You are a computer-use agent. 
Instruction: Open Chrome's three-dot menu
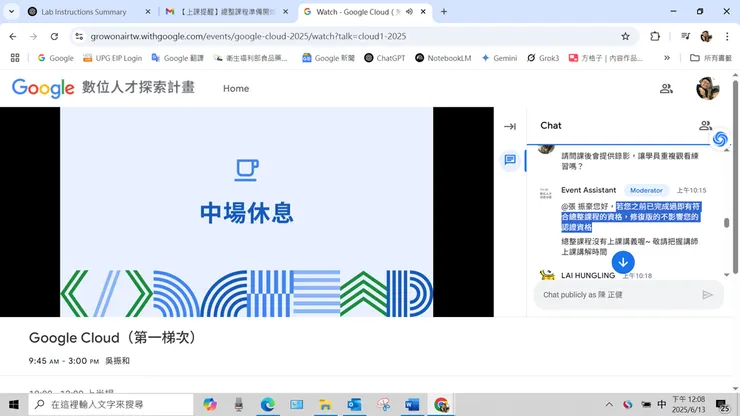(x=727, y=36)
